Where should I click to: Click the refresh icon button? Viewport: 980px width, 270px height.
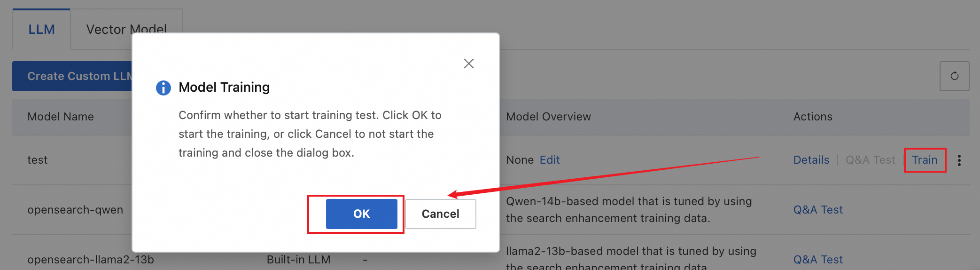(954, 76)
